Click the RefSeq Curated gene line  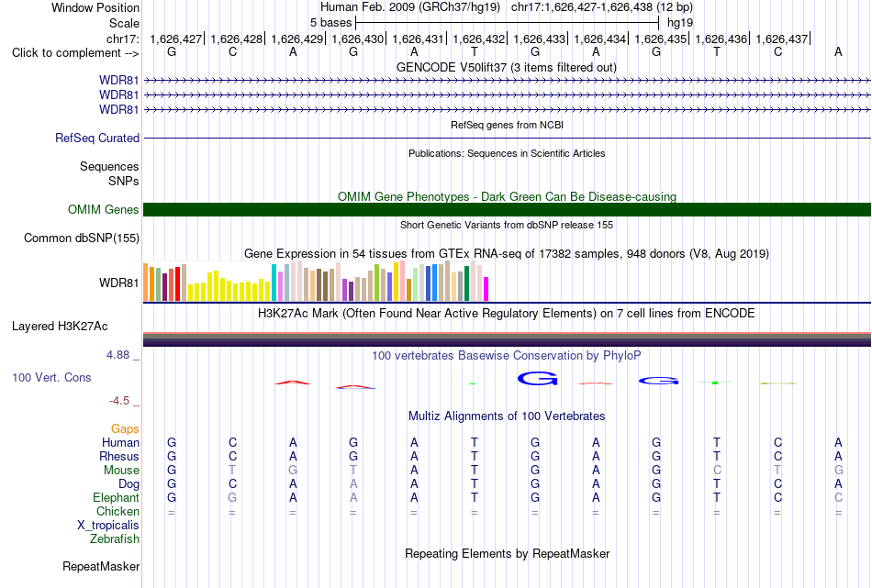[x=507, y=138]
